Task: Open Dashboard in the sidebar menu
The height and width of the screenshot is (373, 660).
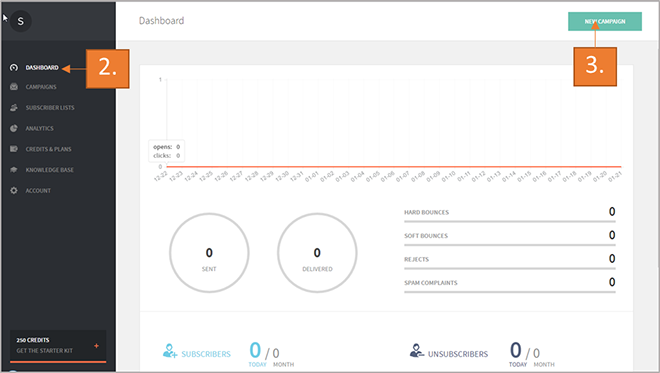Action: (42, 67)
